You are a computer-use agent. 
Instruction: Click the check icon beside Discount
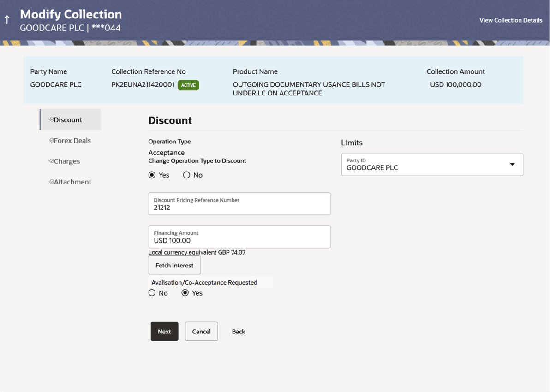(x=51, y=120)
